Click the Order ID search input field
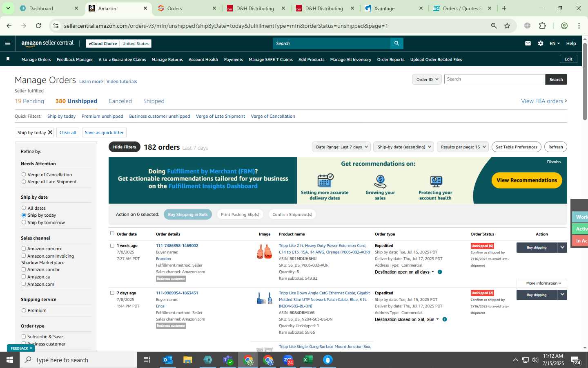 [494, 79]
